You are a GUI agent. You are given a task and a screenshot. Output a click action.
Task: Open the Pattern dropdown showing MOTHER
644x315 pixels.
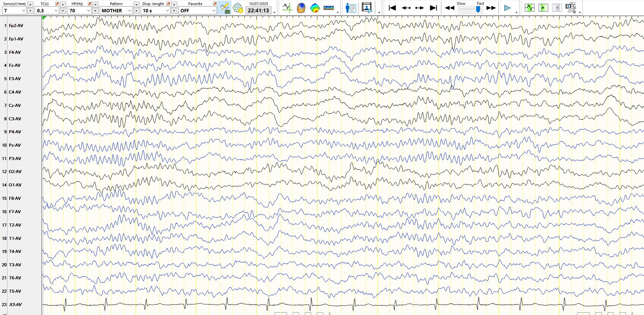coord(129,11)
